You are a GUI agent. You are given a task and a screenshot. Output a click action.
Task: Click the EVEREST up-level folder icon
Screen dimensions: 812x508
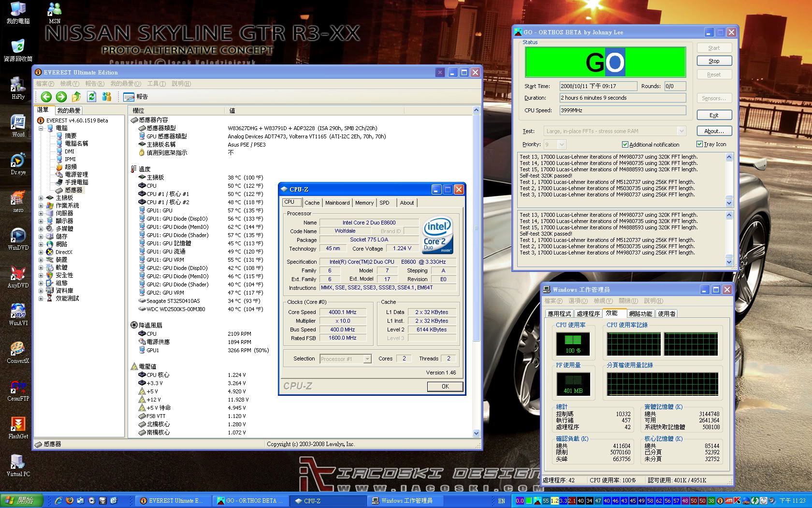pyautogui.click(x=76, y=97)
